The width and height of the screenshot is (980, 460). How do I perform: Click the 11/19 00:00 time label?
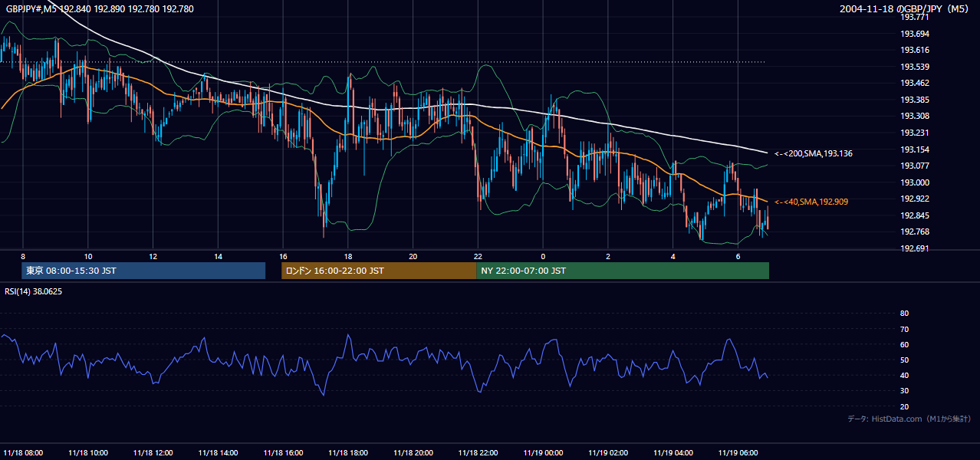544,452
